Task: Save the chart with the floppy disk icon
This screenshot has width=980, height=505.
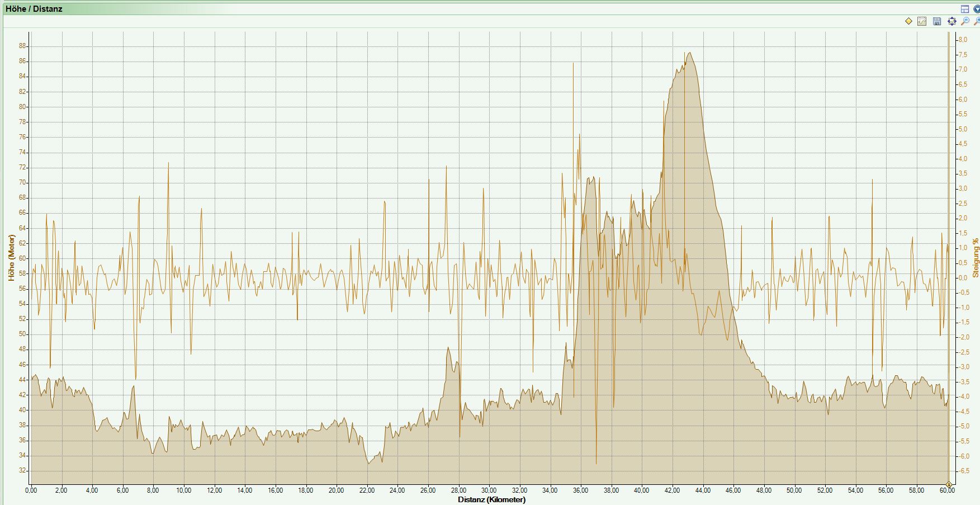Action: pyautogui.click(x=937, y=21)
